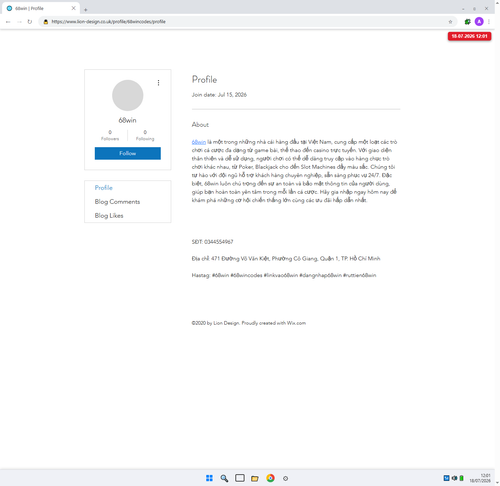Click the site security lock icon
The width and height of the screenshot is (500, 486).
click(x=46, y=22)
